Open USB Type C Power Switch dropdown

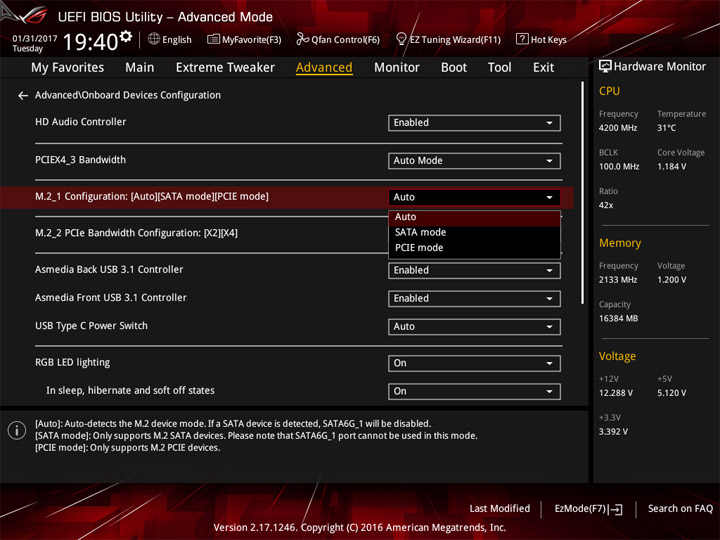(x=474, y=327)
